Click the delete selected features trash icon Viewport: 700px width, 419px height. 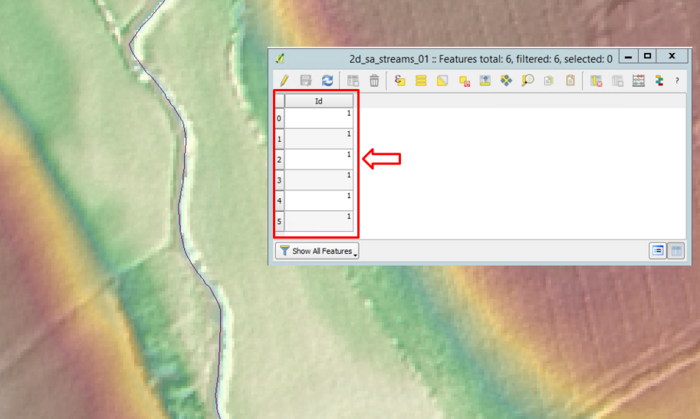point(374,80)
